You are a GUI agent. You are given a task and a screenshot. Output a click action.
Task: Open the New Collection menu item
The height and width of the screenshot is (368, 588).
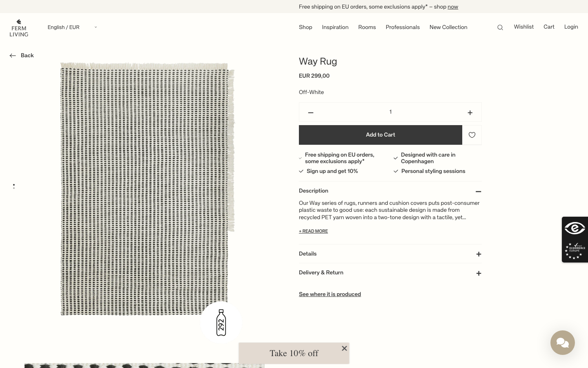click(x=448, y=27)
